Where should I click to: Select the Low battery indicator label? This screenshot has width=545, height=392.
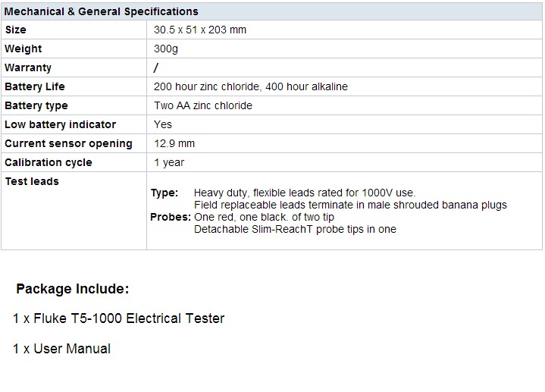coord(61,124)
